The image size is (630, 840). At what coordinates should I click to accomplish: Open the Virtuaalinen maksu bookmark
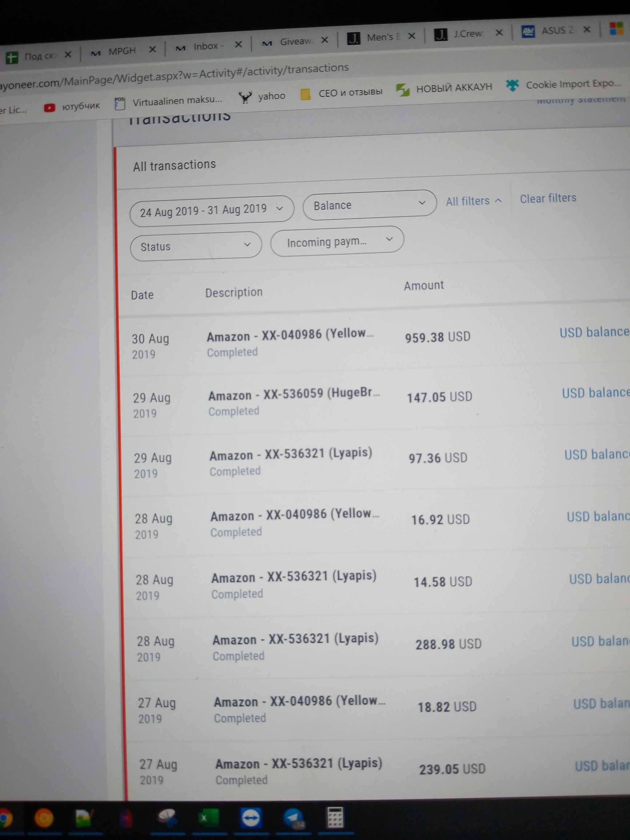[169, 102]
